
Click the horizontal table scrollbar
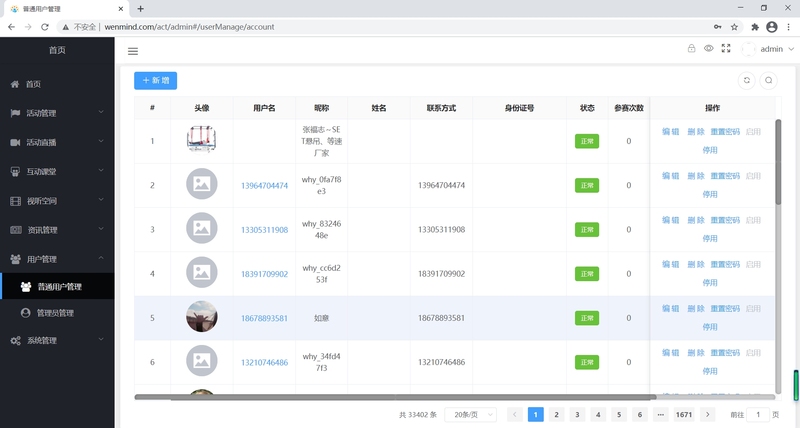pos(395,397)
